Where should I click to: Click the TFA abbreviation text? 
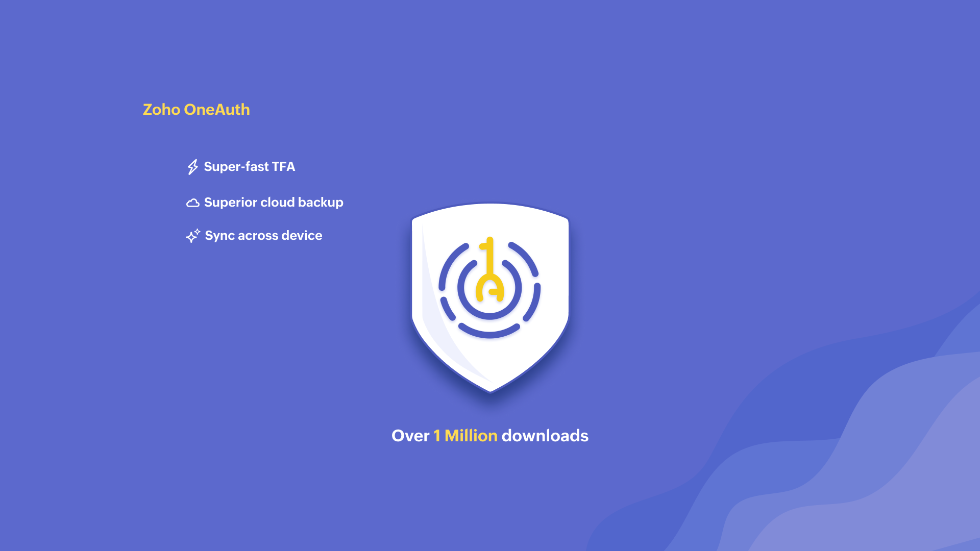(x=283, y=167)
